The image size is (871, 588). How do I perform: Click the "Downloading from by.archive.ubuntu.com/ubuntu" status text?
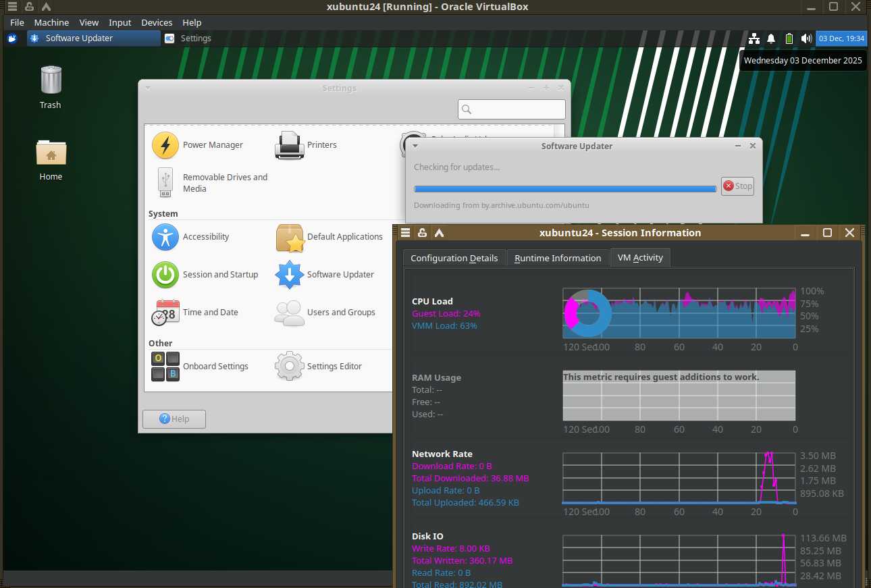(x=502, y=205)
